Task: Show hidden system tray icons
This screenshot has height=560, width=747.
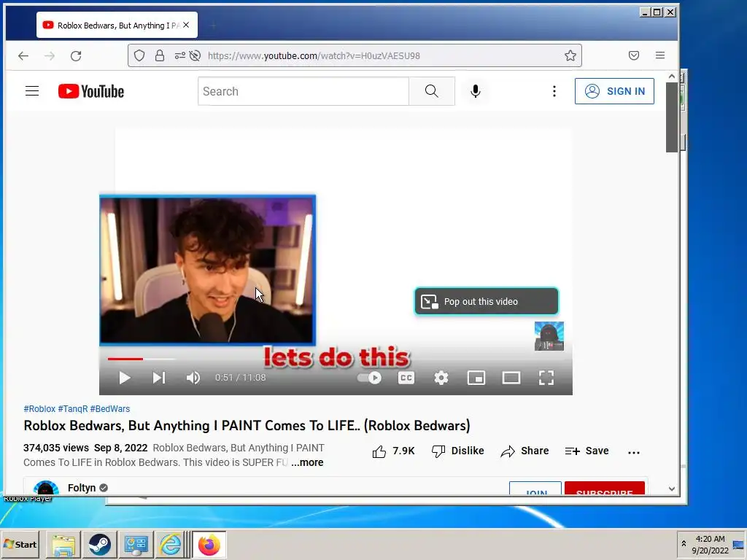Action: (684, 544)
